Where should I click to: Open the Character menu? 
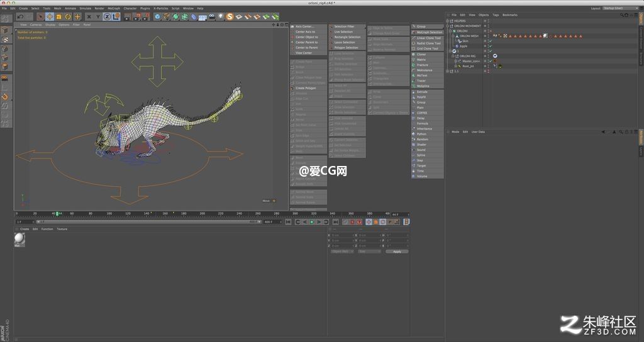130,8
